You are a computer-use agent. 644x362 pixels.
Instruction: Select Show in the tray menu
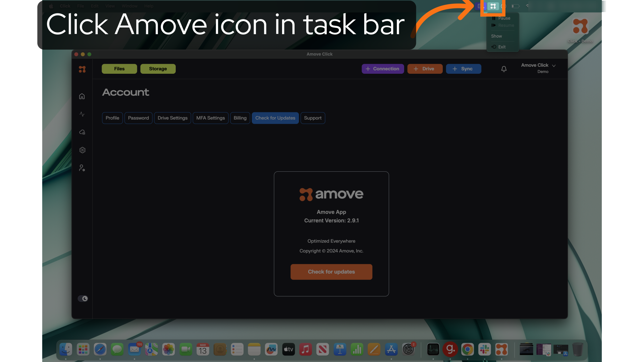point(496,36)
